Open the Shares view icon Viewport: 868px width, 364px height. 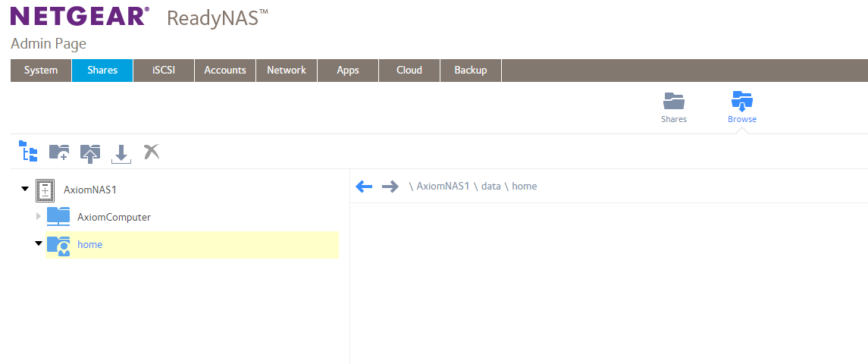pyautogui.click(x=674, y=102)
